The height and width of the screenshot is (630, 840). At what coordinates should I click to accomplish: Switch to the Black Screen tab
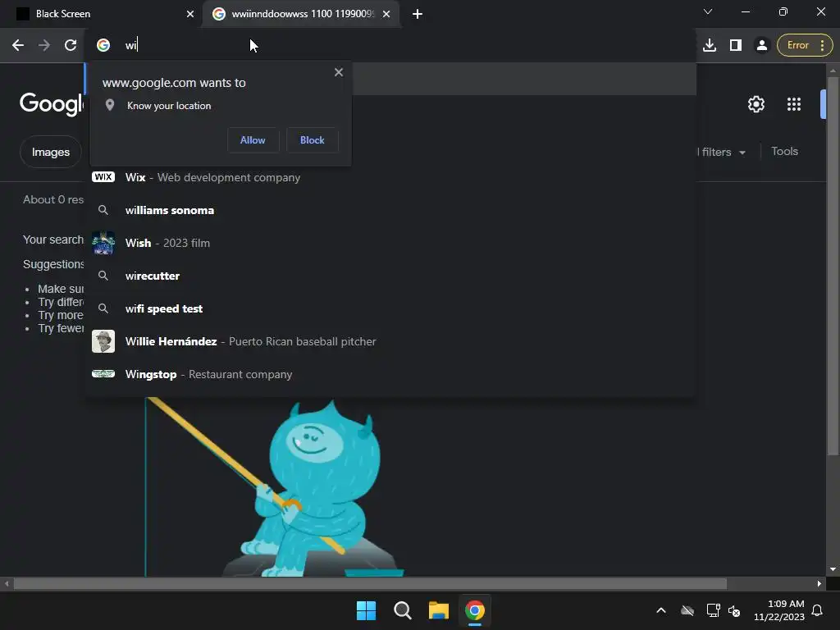click(x=102, y=14)
